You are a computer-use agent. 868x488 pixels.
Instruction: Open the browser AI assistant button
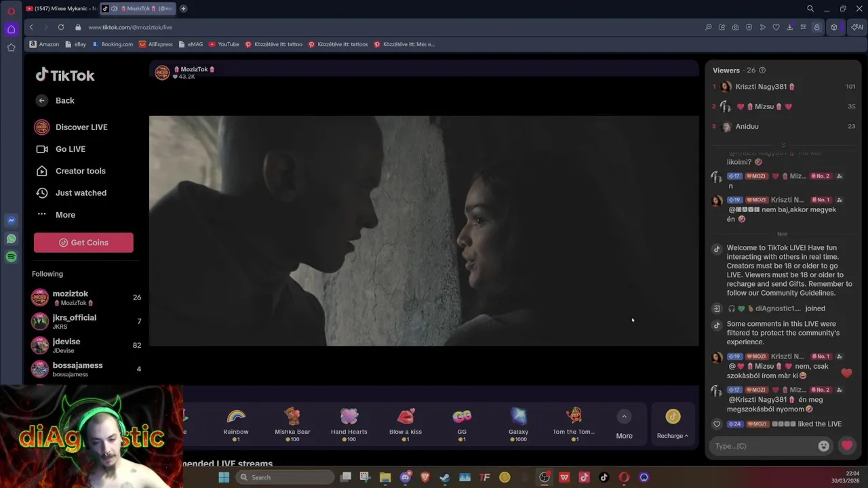[x=857, y=27]
